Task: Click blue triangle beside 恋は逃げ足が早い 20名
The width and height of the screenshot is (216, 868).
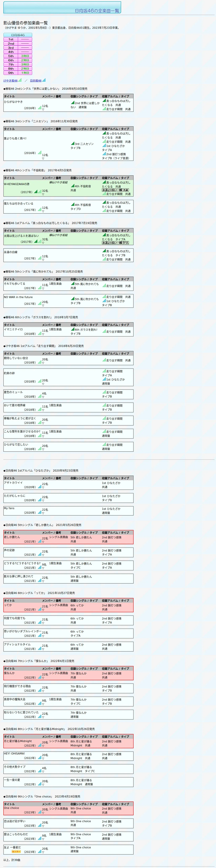Action: point(40,825)
